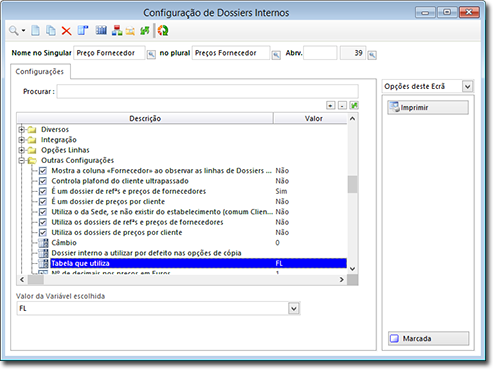Toggle checkbox for É um dossier de preços por cliente

click(43, 202)
